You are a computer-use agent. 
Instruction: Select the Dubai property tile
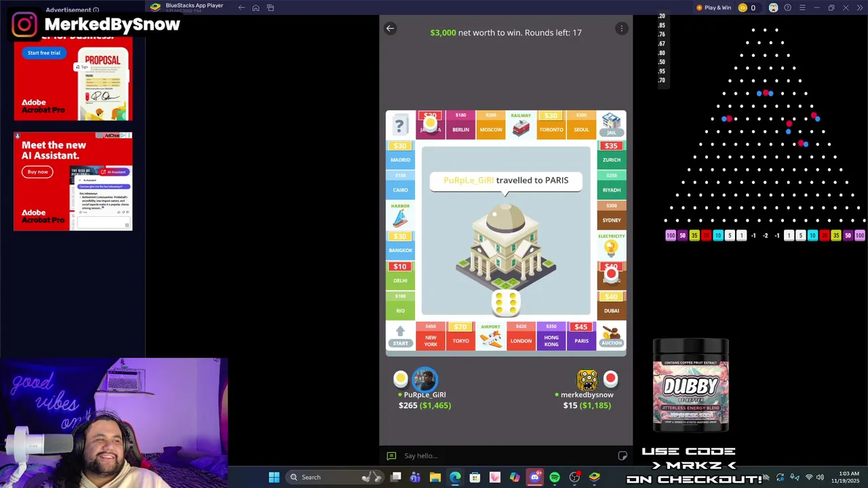click(612, 306)
